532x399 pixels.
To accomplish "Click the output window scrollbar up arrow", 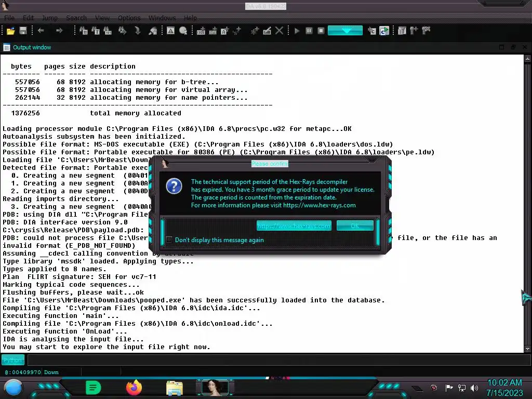I will 527,59.
